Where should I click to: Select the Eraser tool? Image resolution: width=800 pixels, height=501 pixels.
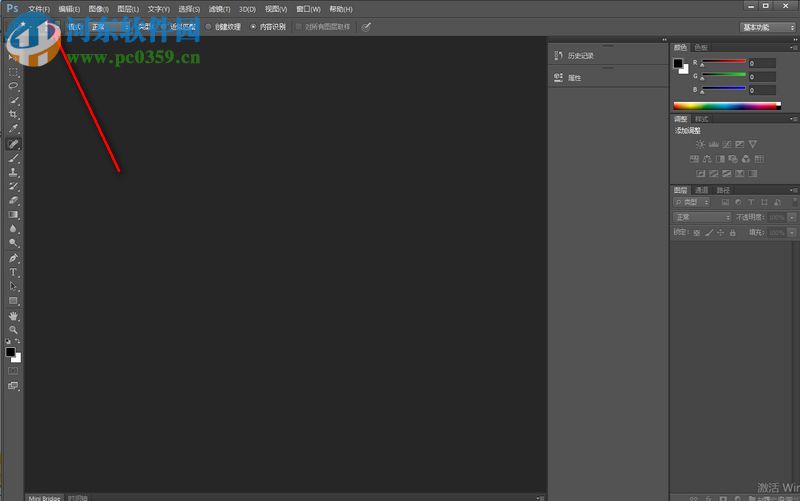coord(13,201)
